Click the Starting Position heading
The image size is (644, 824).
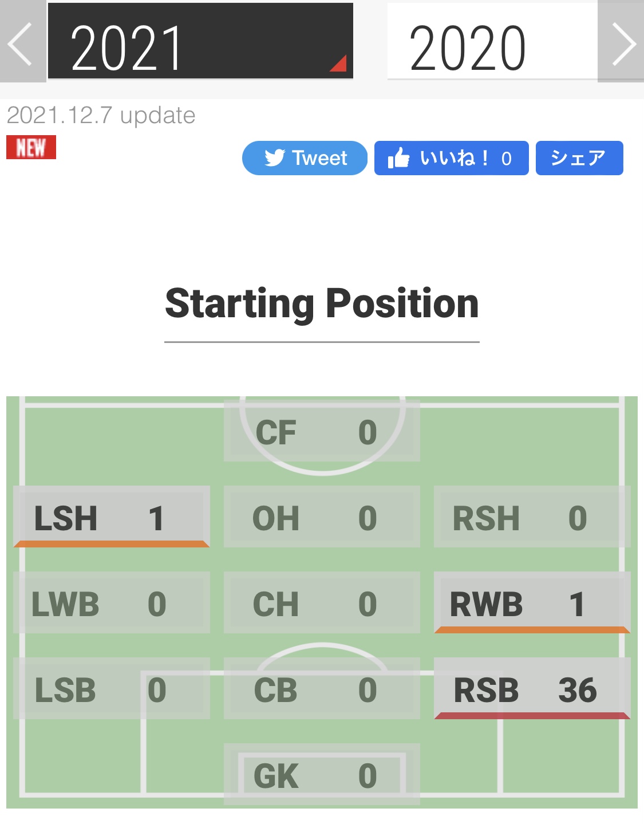point(322,303)
